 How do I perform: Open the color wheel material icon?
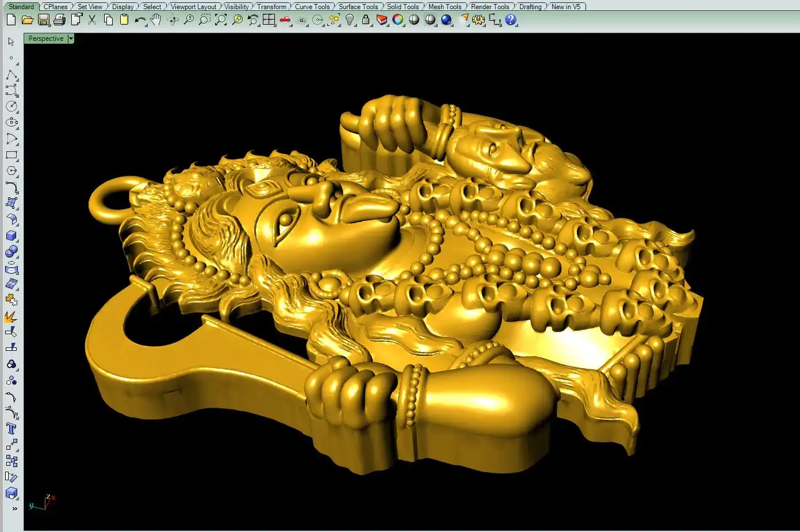[398, 20]
